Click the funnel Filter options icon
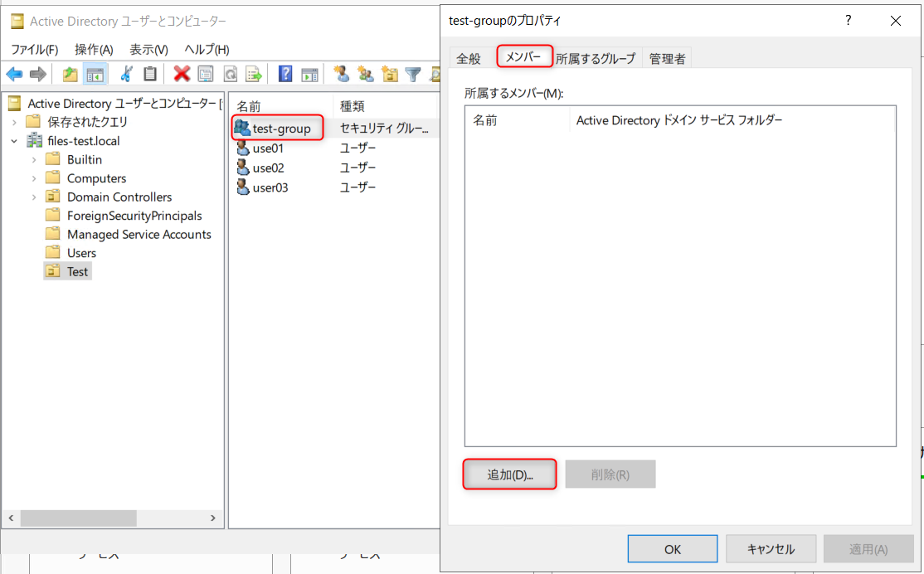The width and height of the screenshot is (924, 574). [412, 74]
